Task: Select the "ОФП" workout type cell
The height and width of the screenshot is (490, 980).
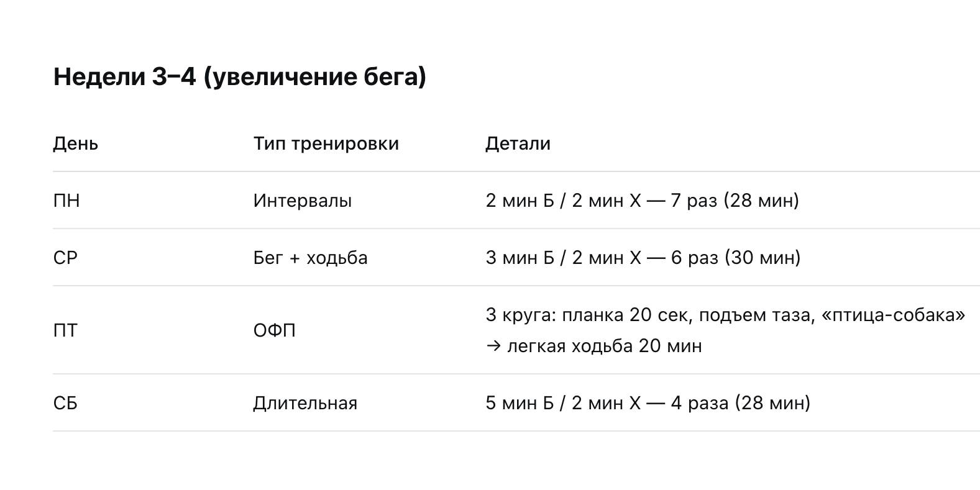Action: click(x=274, y=330)
